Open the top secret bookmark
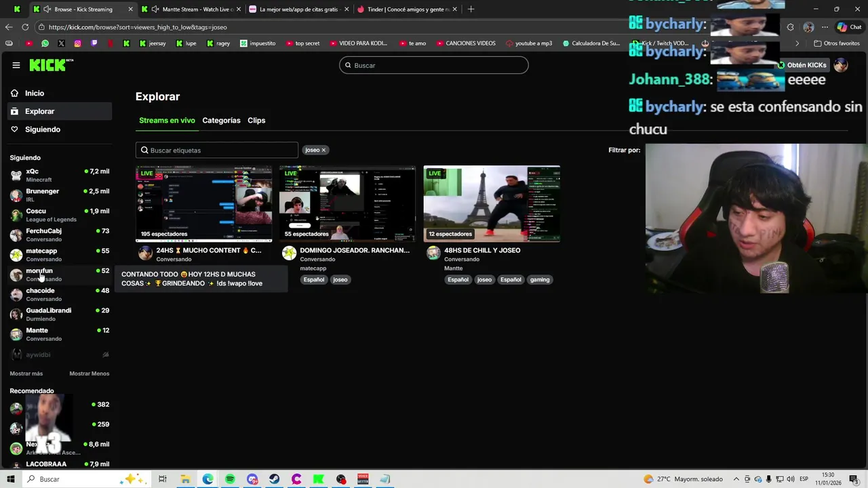The height and width of the screenshot is (488, 868). coord(302,43)
